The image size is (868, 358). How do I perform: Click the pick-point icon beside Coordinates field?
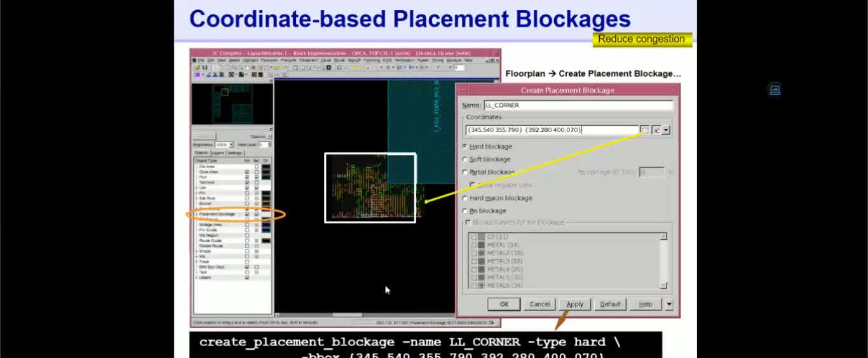pos(656,130)
